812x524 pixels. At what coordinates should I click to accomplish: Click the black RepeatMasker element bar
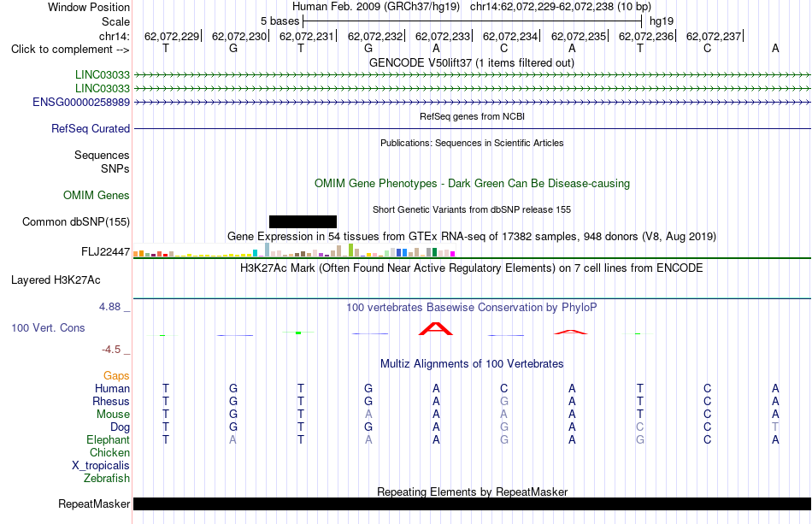tap(472, 503)
